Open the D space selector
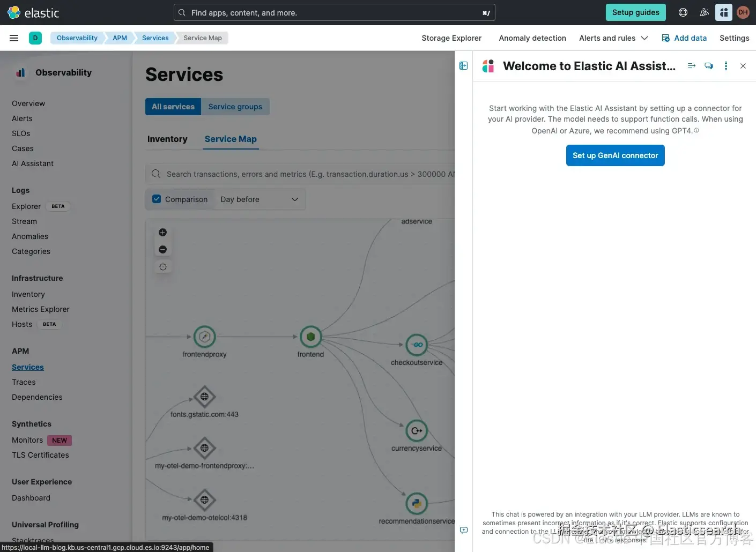 pos(35,38)
